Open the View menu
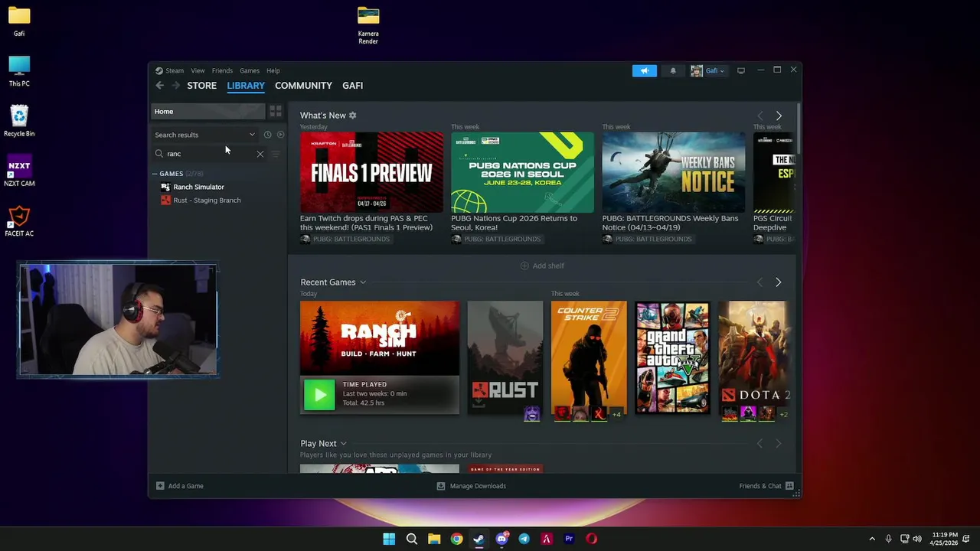Image resolution: width=980 pixels, height=551 pixels. pyautogui.click(x=198, y=70)
